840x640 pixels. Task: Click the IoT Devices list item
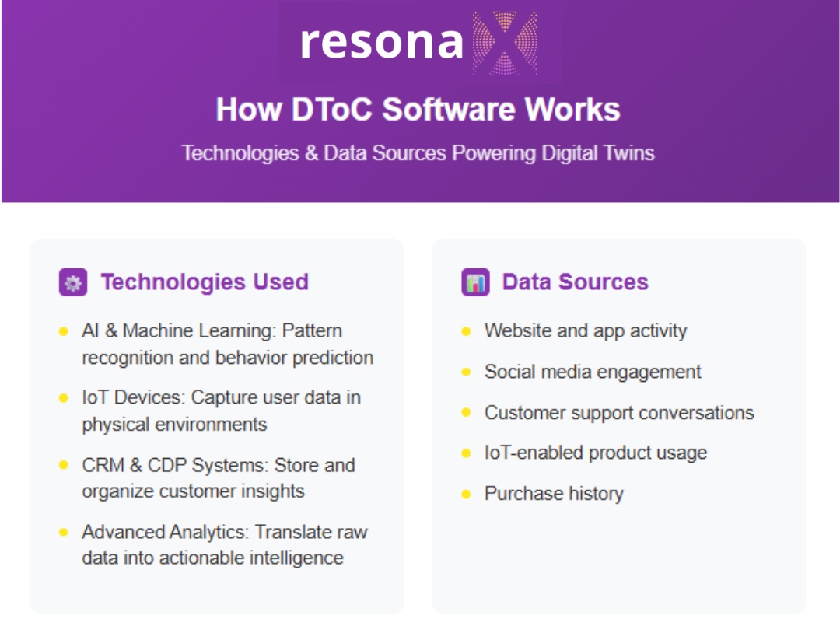tap(221, 411)
